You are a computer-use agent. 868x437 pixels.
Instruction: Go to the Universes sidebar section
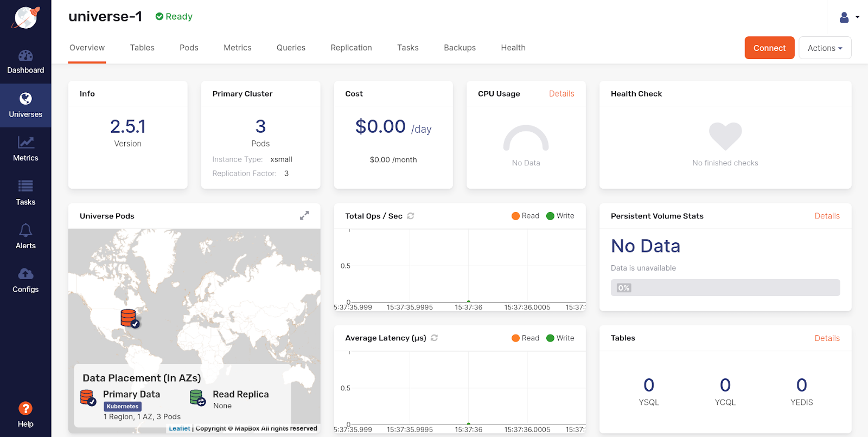(x=25, y=105)
